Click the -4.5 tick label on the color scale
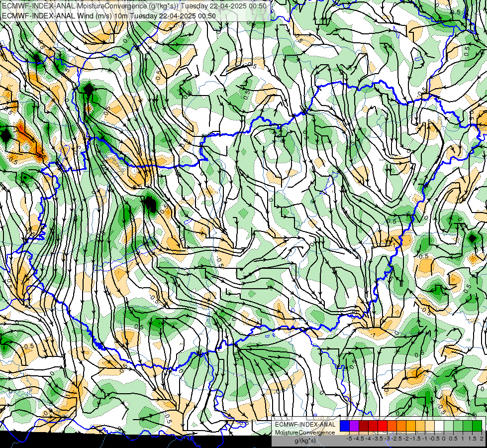 [359, 439]
